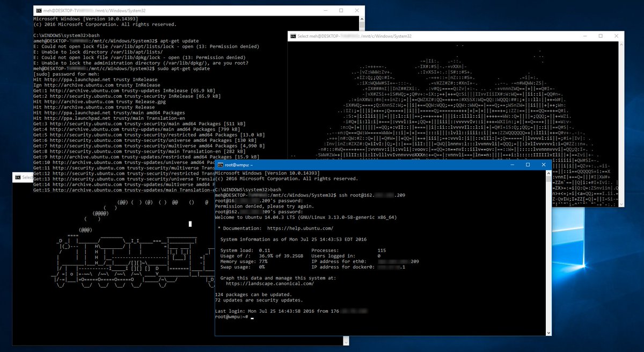
Task: Click 'IP address for eth0:' entry
Action: tap(365, 261)
